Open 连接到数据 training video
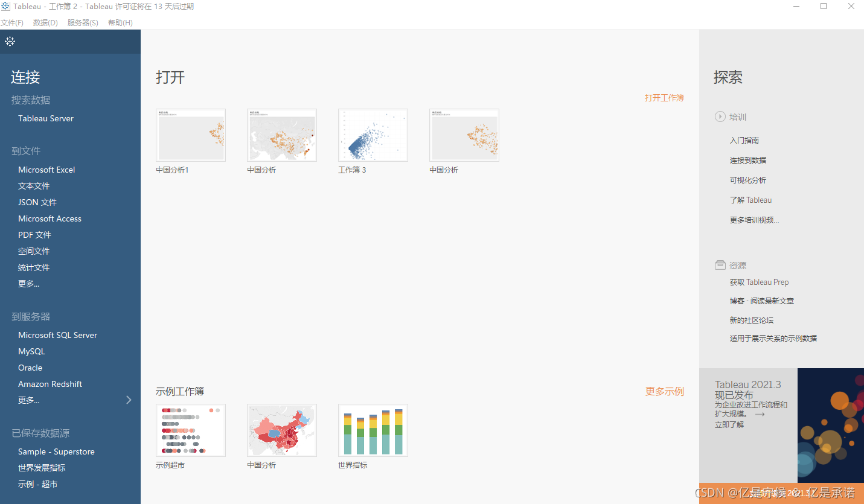The image size is (864, 504). 748,161
